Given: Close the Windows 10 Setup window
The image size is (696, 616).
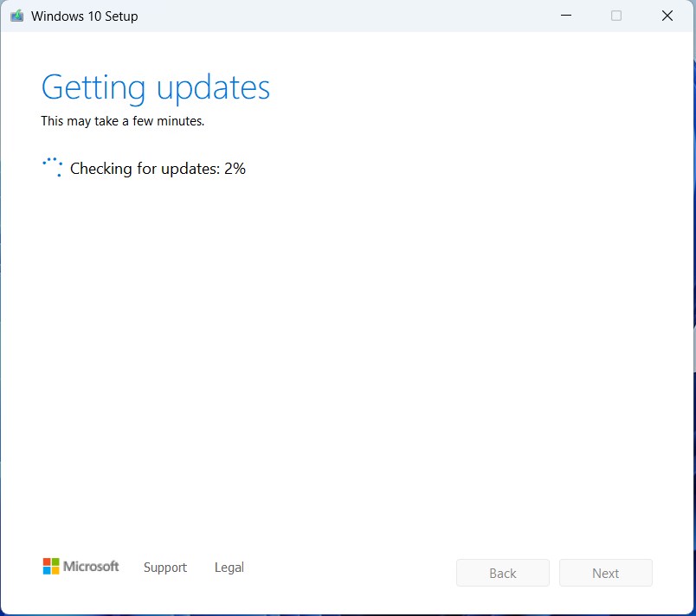Looking at the screenshot, I should 667,16.
